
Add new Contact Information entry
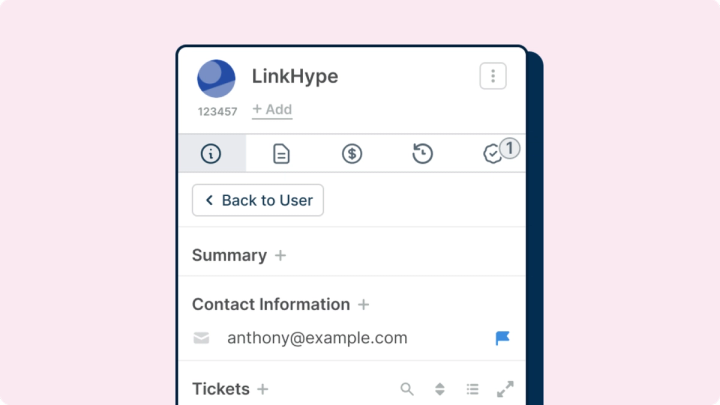363,304
